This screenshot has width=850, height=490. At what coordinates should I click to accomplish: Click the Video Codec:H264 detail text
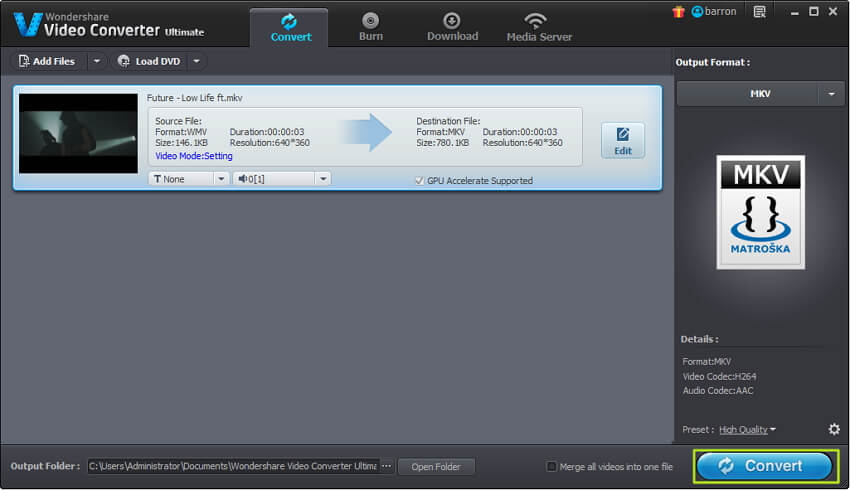719,376
